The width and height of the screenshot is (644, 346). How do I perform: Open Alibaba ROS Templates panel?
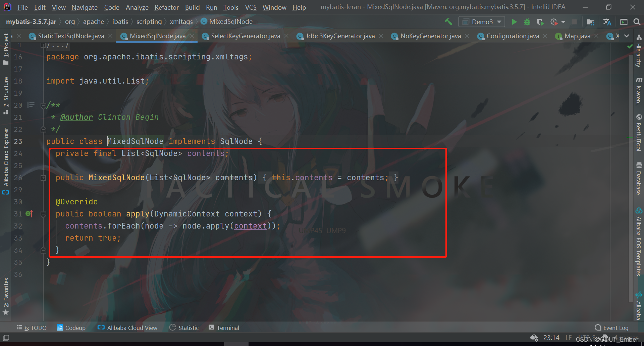(x=639, y=242)
